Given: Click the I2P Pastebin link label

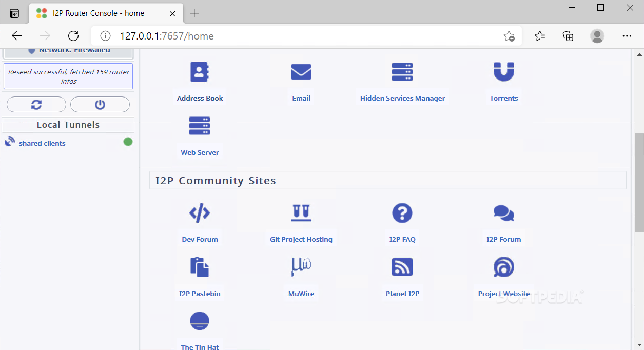Looking at the screenshot, I should point(200,294).
